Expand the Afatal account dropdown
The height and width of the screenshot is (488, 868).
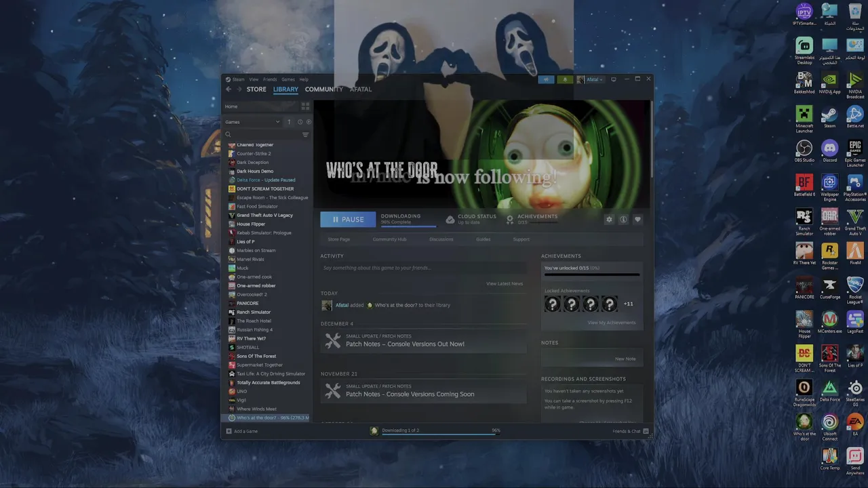coord(590,79)
